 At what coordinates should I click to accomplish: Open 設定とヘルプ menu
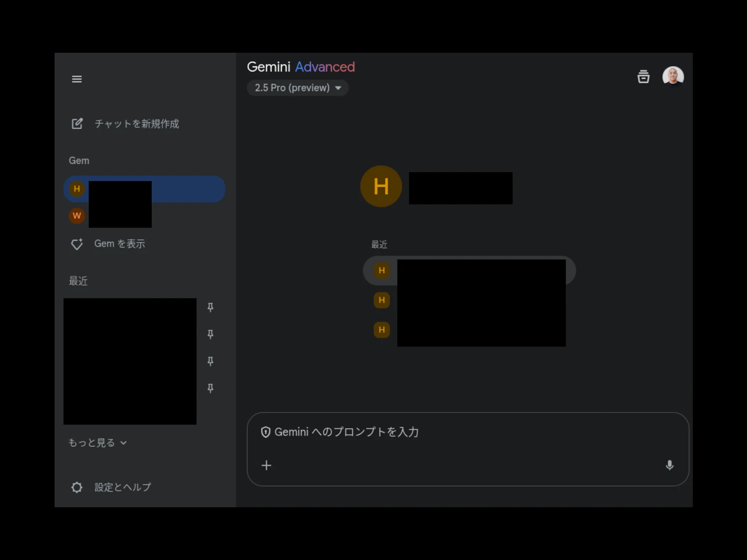tap(123, 487)
